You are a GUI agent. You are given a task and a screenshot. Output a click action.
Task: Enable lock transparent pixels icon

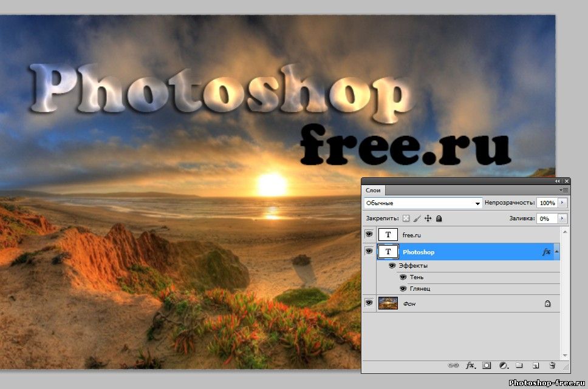406,218
